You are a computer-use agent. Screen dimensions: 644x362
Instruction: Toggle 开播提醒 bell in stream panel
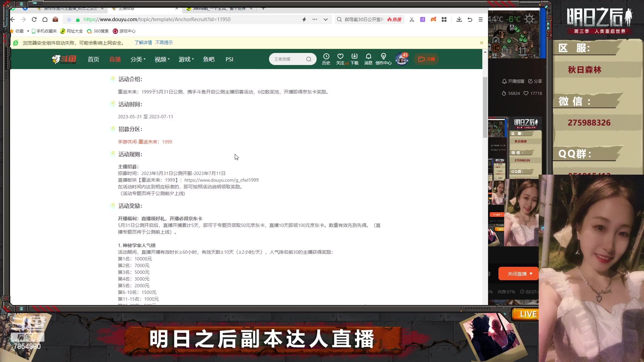(513, 81)
